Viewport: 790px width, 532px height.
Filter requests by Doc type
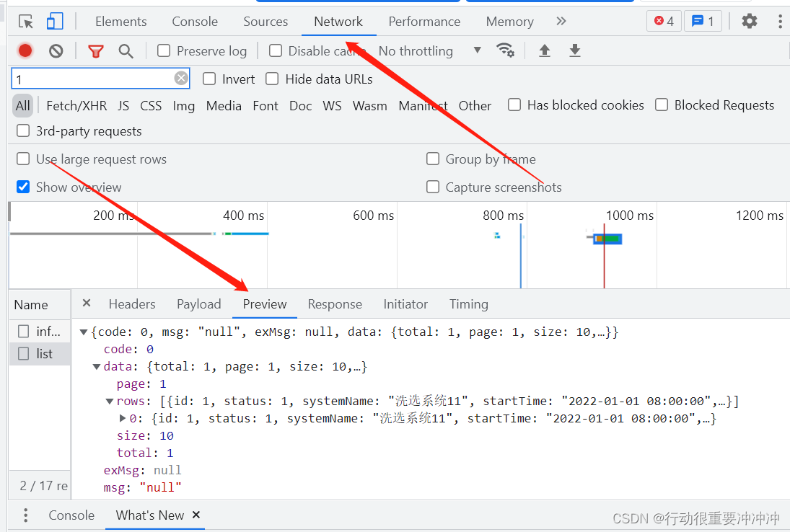click(x=300, y=106)
